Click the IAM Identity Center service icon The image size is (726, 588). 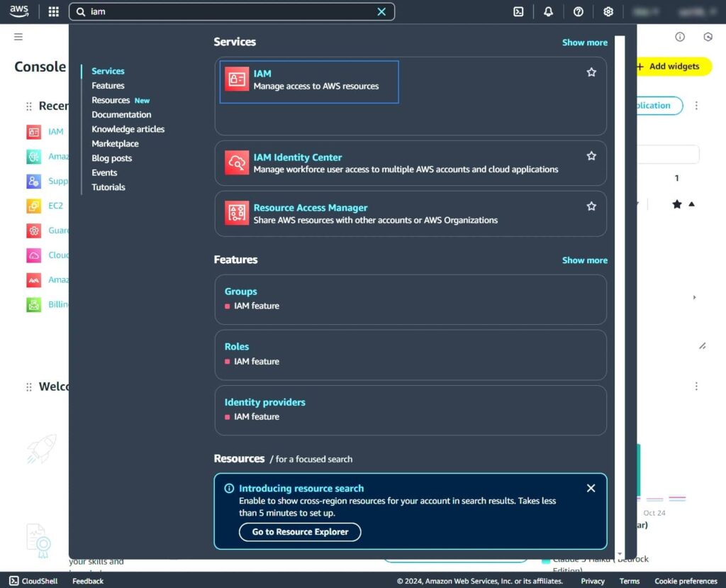(237, 162)
